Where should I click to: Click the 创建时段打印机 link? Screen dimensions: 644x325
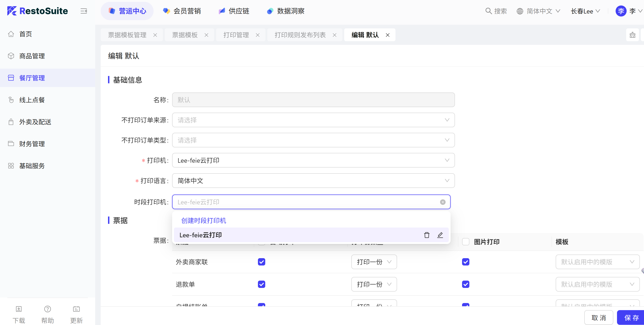[203, 220]
